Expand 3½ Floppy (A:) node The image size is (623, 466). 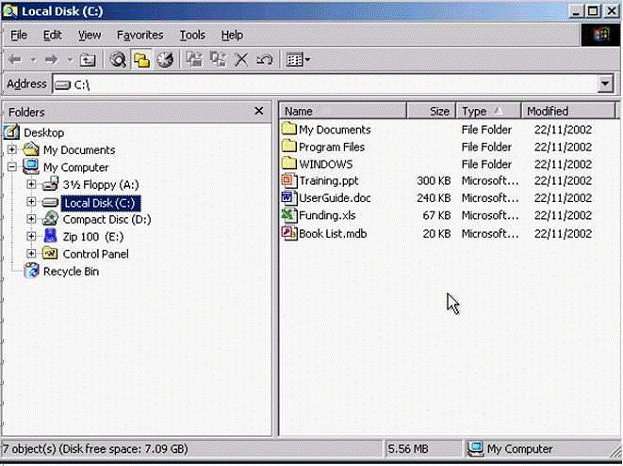tap(31, 184)
